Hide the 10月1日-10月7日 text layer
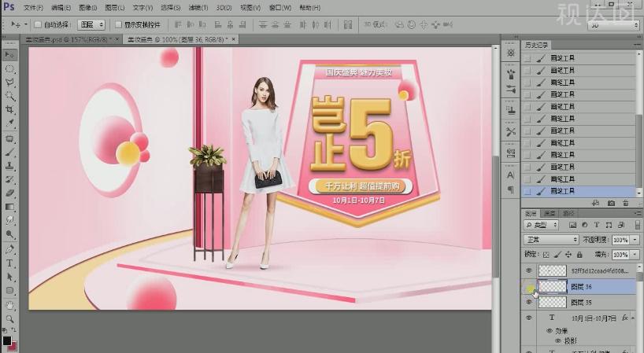This screenshot has width=644, height=353. [x=529, y=318]
